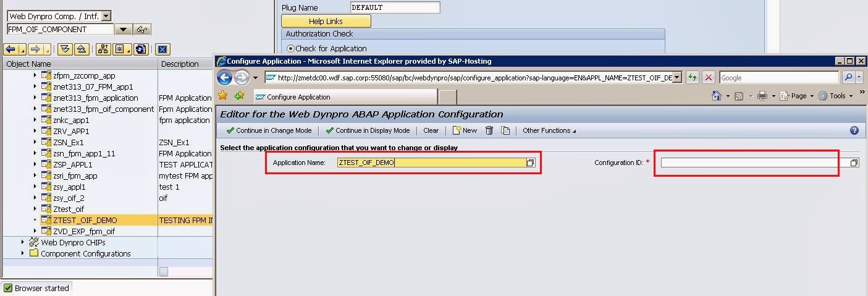Image resolution: width=868 pixels, height=296 pixels.
Task: Click the Plug Name DEFAULT field
Action: coord(395,7)
